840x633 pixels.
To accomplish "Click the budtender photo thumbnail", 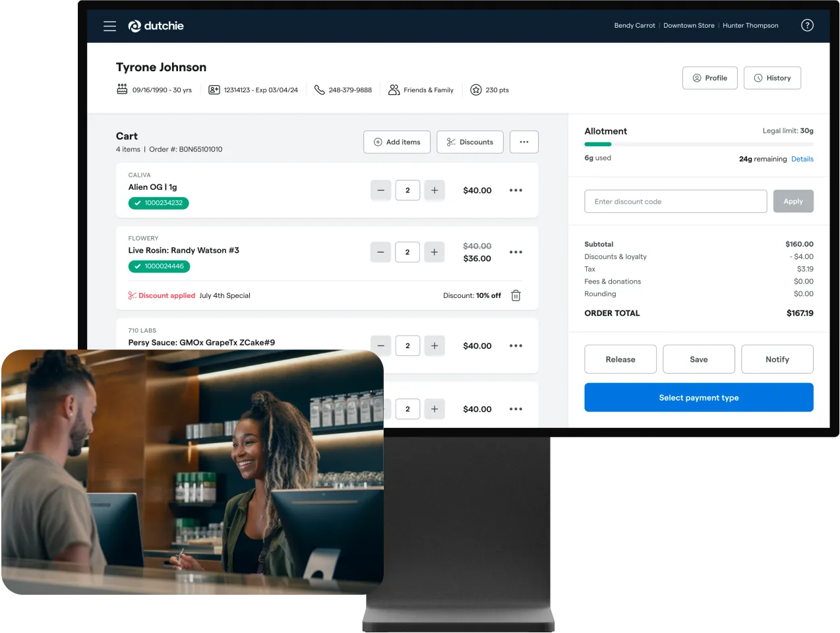I will [193, 472].
